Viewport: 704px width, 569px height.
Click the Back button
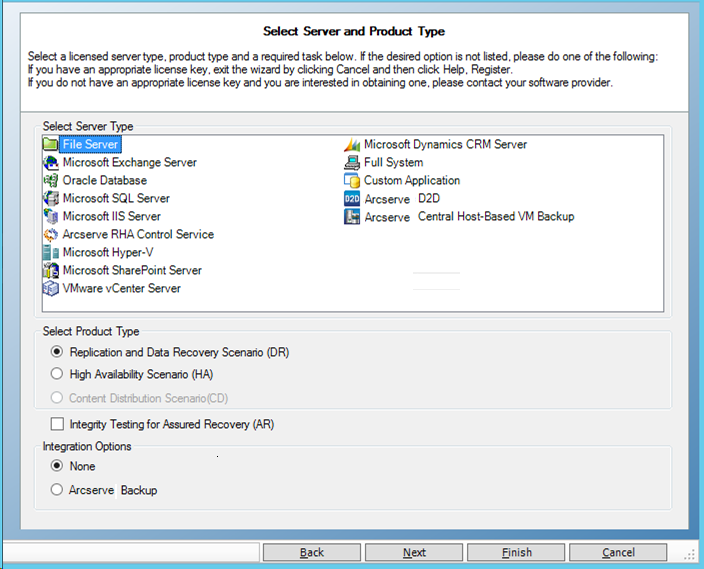point(312,552)
